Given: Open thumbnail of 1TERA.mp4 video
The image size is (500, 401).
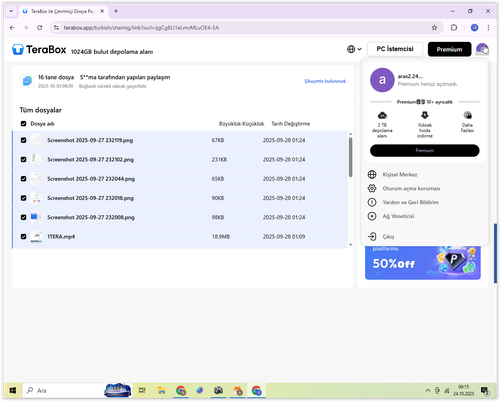Looking at the screenshot, I should (x=36, y=237).
